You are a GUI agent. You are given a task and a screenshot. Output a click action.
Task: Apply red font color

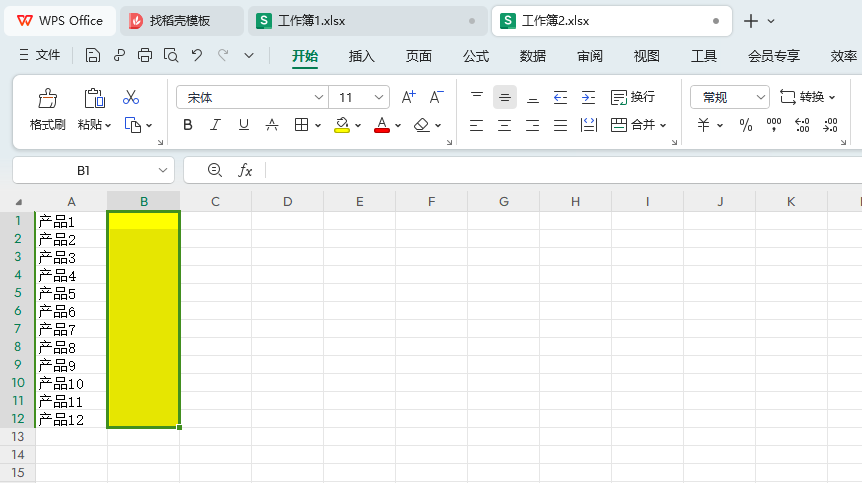pyautogui.click(x=382, y=125)
